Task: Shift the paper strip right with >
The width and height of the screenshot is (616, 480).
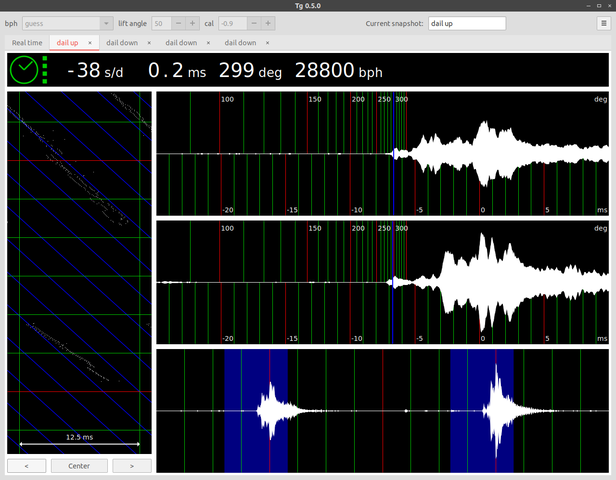Action: click(x=132, y=466)
